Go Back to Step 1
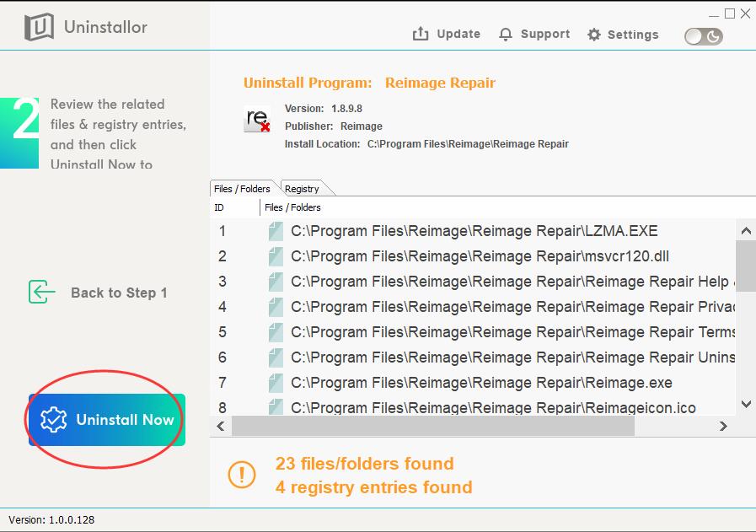 pos(119,293)
